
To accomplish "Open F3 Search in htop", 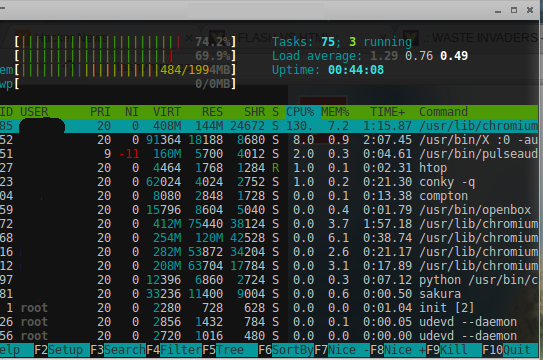I will pos(118,350).
